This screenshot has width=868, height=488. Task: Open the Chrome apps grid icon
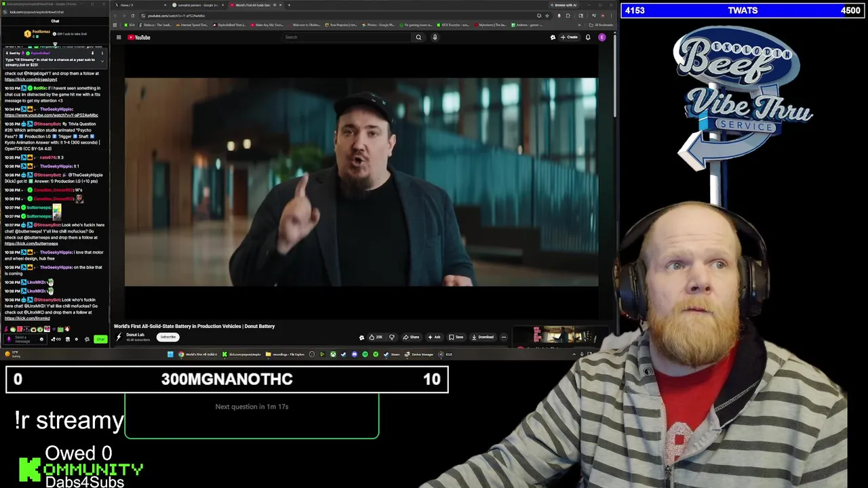pyautogui.click(x=115, y=25)
